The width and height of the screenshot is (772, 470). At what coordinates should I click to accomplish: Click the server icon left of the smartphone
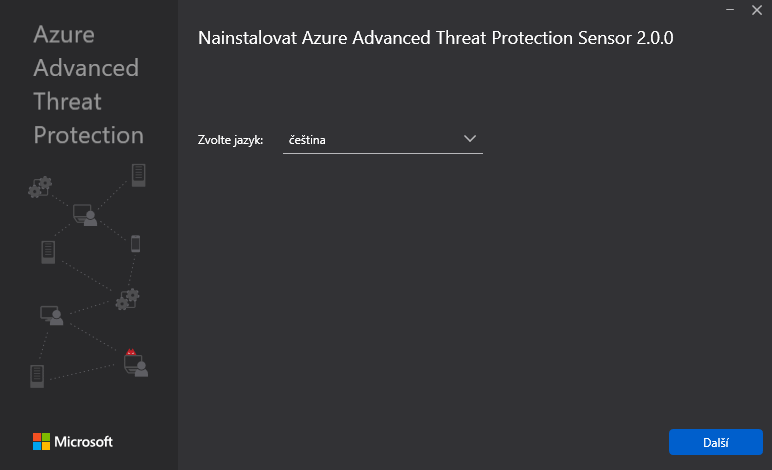click(48, 251)
